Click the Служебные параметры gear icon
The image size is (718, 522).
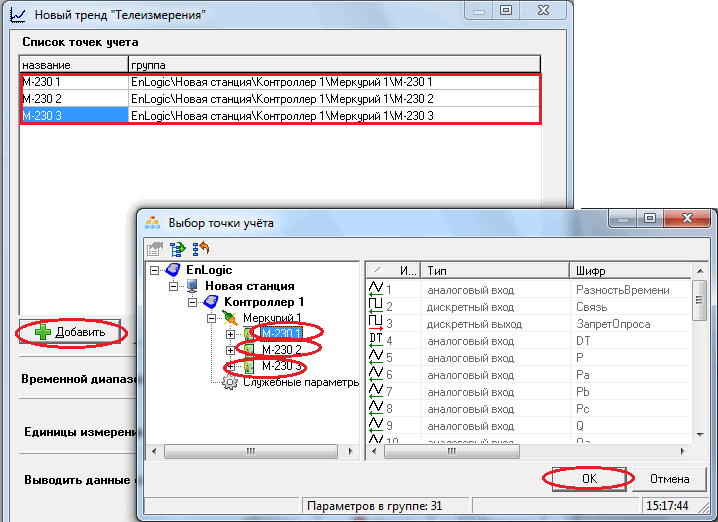pyautogui.click(x=230, y=382)
